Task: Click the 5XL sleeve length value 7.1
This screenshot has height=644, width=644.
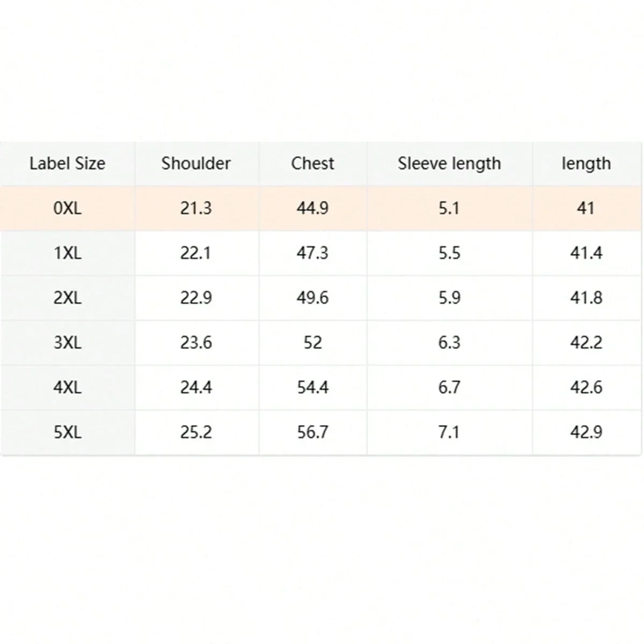Action: pos(449,432)
